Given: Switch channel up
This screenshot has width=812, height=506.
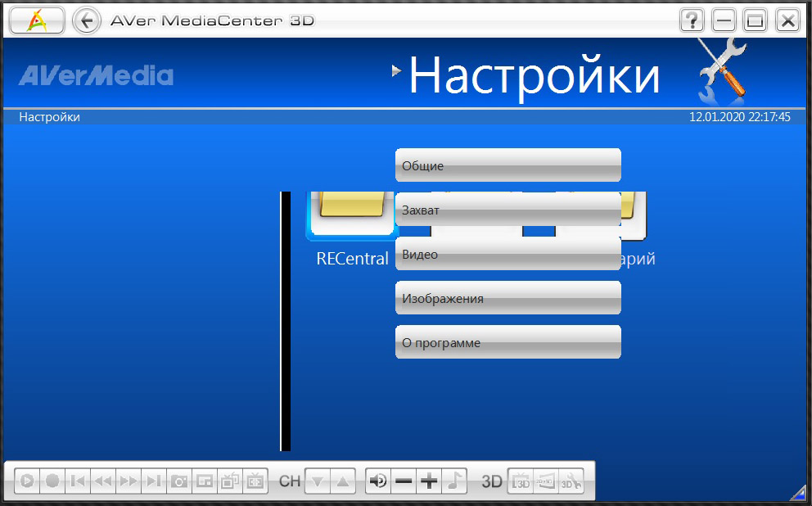Looking at the screenshot, I should tap(343, 481).
